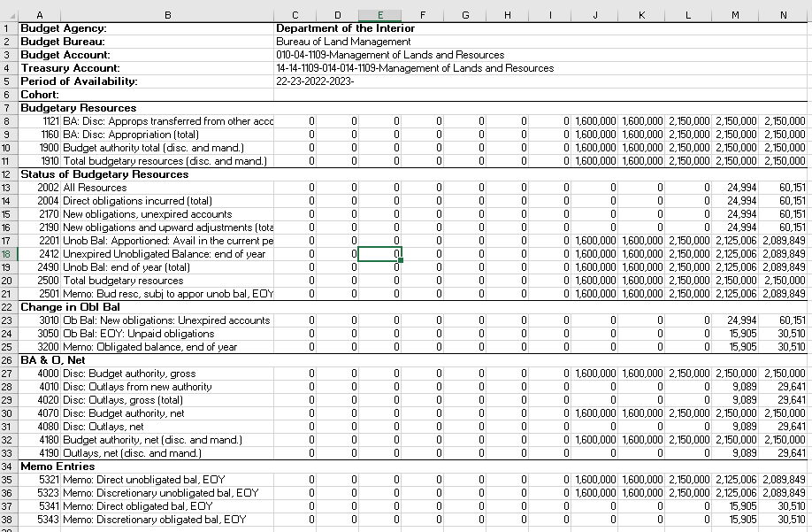Click 2,125,006 in the Unexpired Unobligated Balance row

click(x=737, y=254)
